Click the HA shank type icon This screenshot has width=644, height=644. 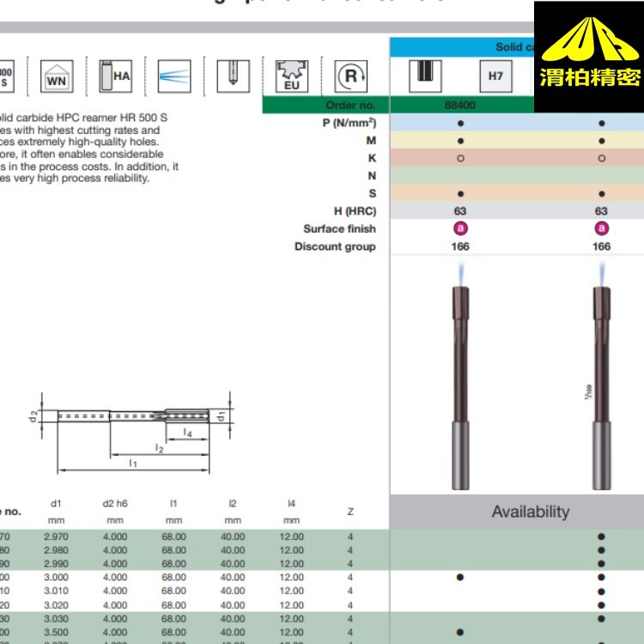pos(114,76)
